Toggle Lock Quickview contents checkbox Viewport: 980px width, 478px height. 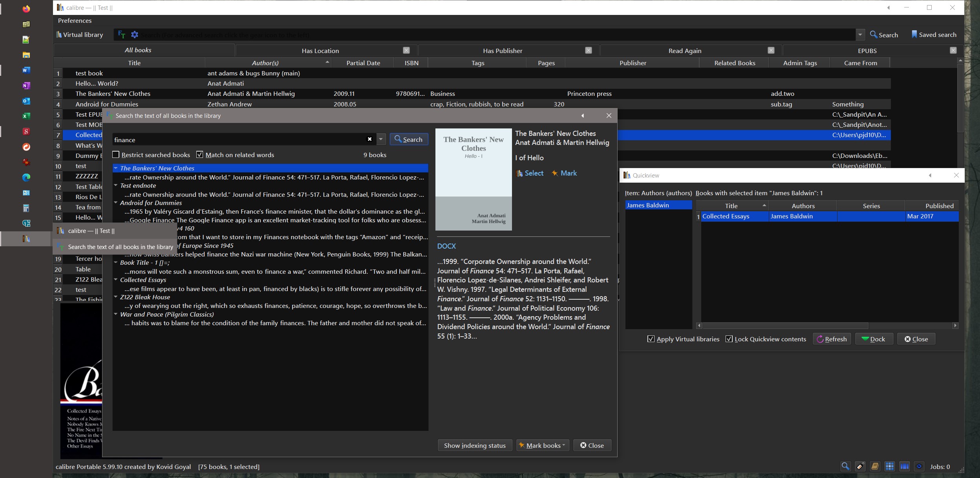(729, 339)
